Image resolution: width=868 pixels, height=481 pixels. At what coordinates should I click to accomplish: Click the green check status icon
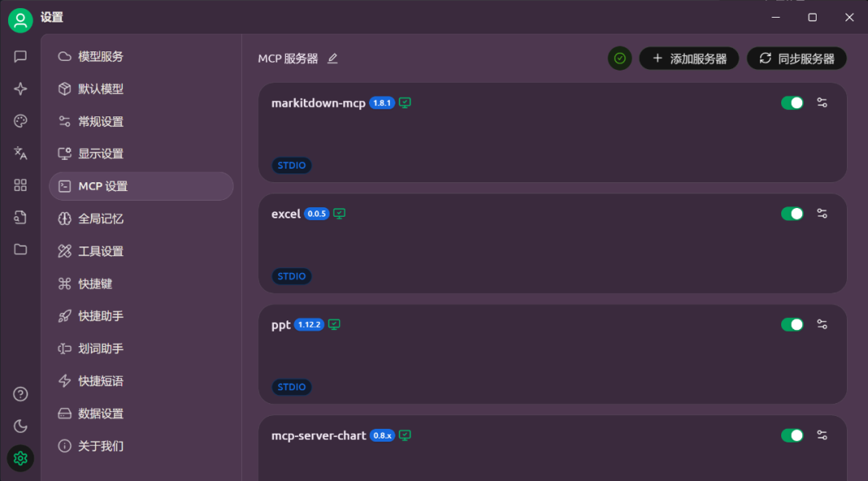[620, 59]
